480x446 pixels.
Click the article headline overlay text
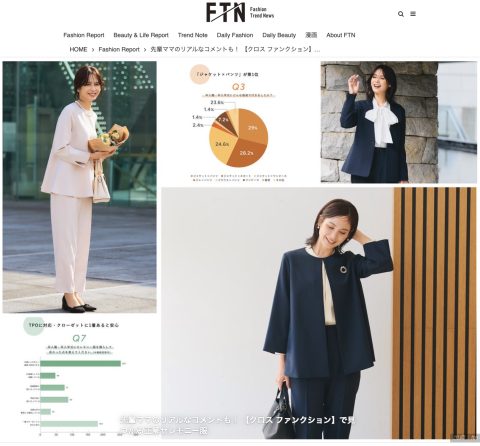237,425
